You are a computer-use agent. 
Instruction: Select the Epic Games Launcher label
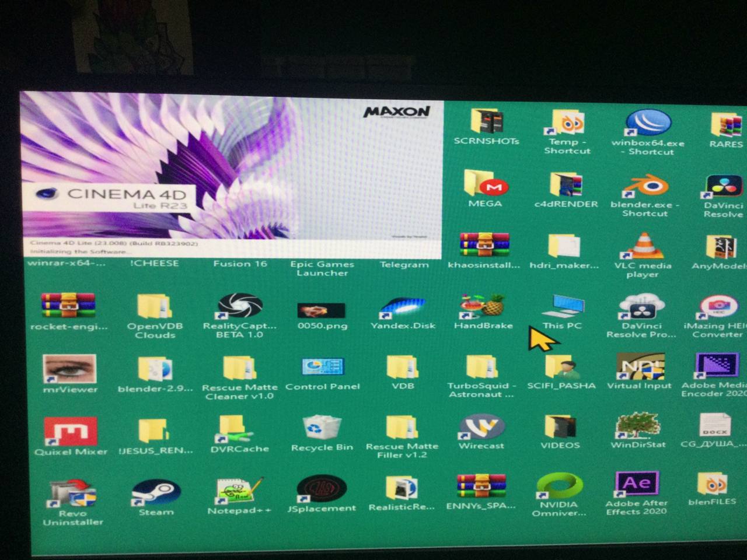[x=322, y=268]
